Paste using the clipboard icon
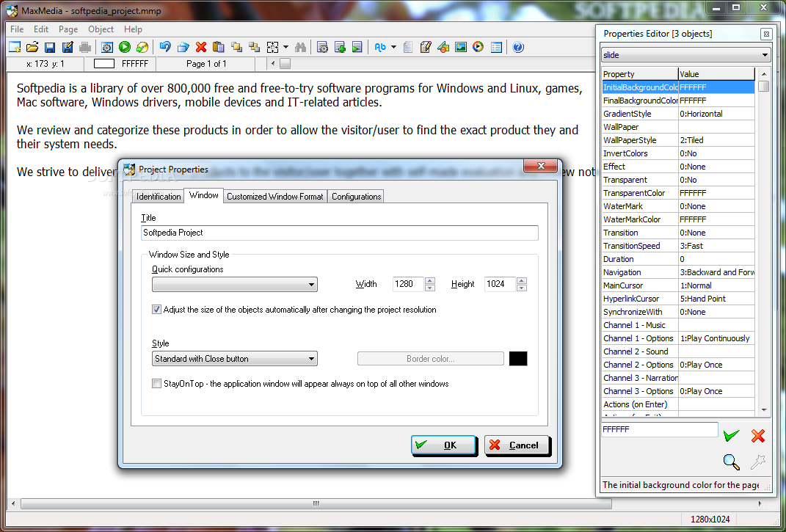Viewport: 786px width, 532px height. [x=219, y=47]
